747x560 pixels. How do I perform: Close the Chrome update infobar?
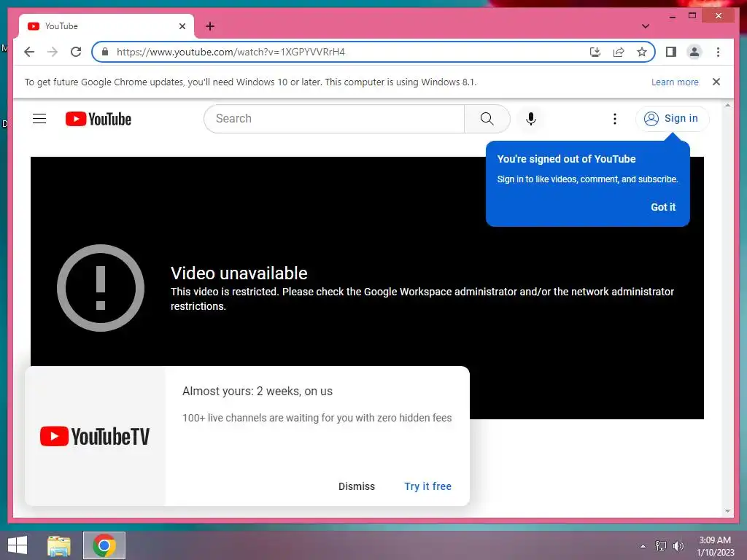pos(716,82)
